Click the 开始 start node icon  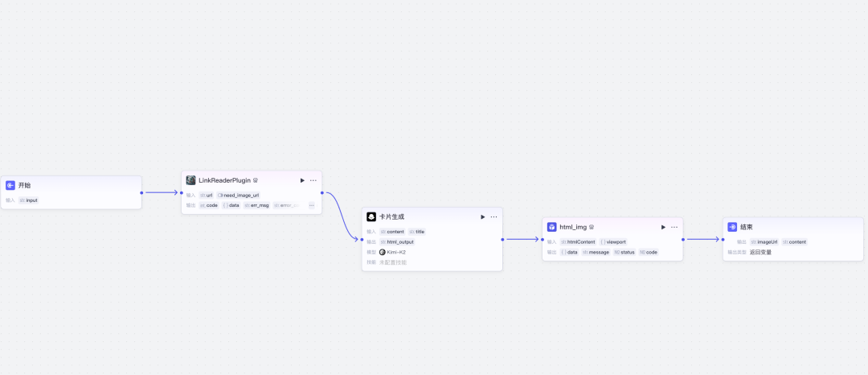pos(10,185)
